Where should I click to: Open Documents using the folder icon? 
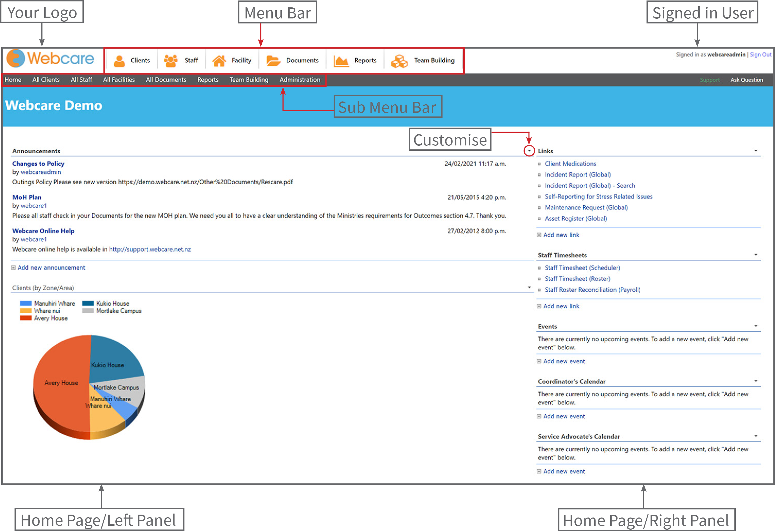pyautogui.click(x=273, y=60)
